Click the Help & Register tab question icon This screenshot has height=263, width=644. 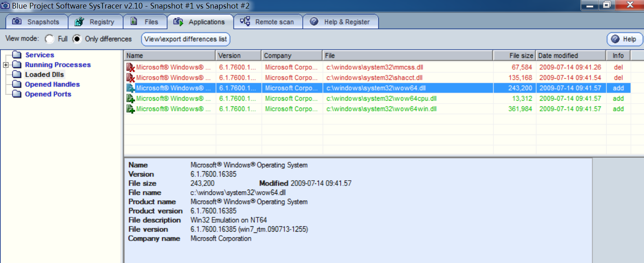(x=314, y=21)
